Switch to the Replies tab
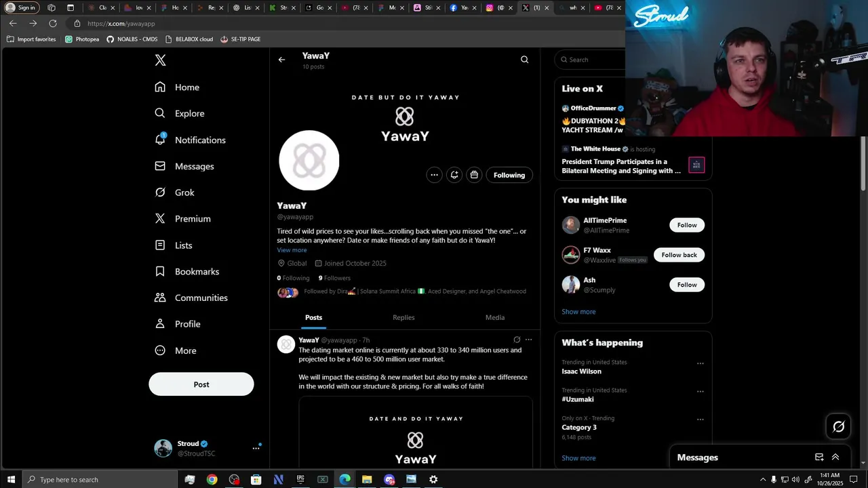The width and height of the screenshot is (868, 488). tap(403, 317)
